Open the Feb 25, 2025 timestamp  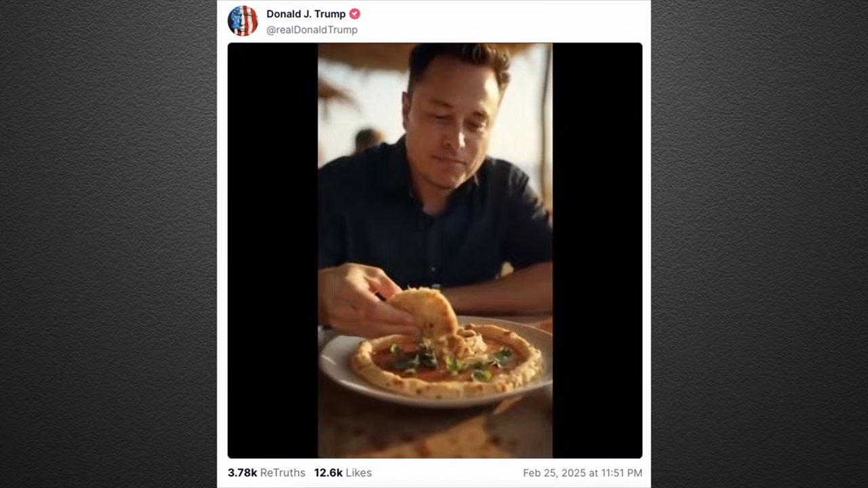click(582, 473)
